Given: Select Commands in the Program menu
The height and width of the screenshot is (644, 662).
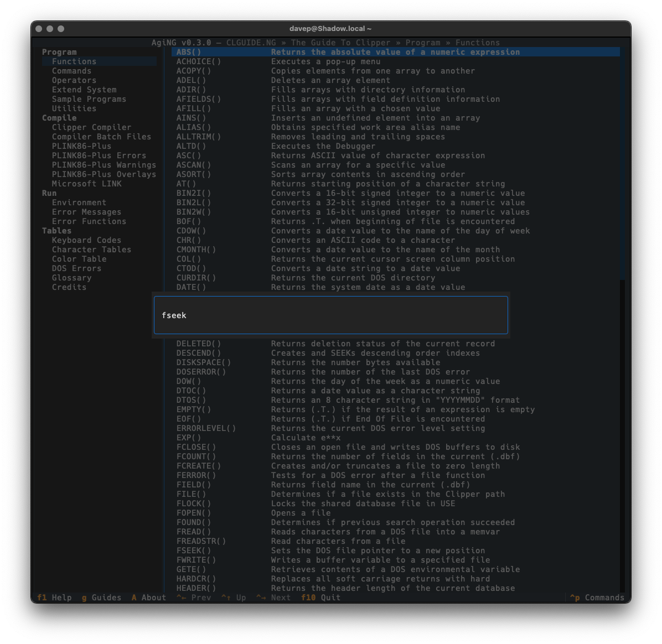Looking at the screenshot, I should coord(71,71).
